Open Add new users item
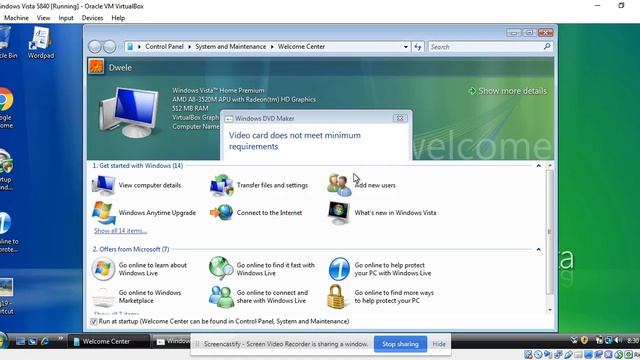 coord(361,185)
